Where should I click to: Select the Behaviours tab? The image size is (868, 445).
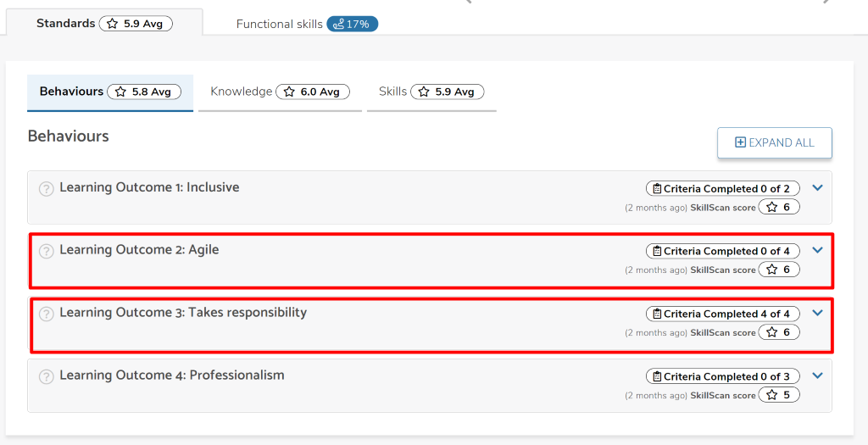pos(110,92)
